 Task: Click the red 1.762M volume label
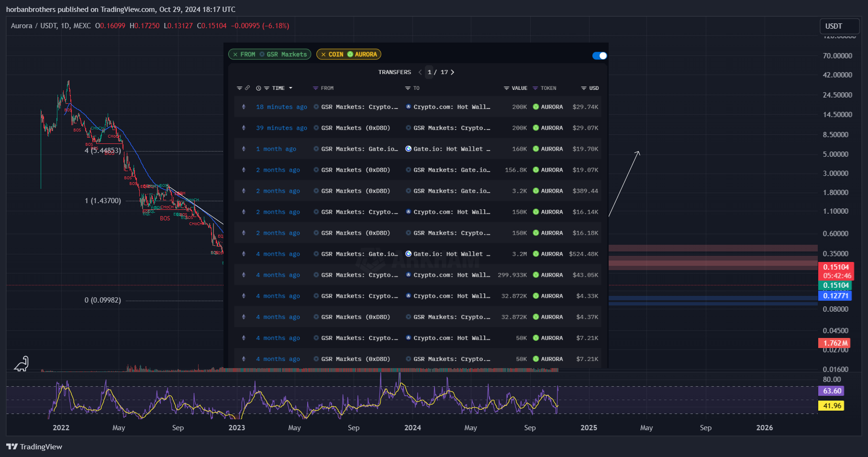coord(835,343)
